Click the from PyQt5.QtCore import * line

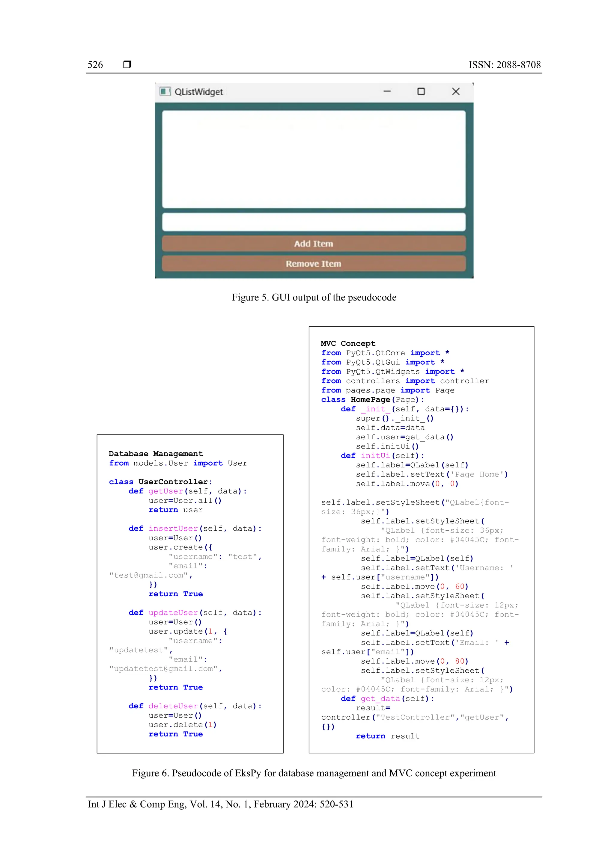click(x=385, y=353)
